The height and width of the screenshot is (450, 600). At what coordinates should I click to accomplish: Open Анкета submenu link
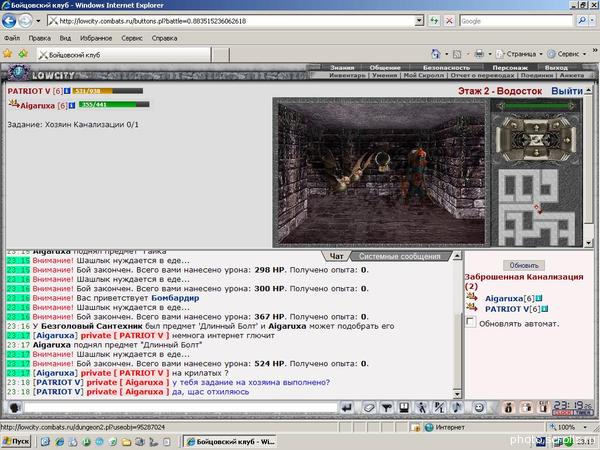tap(572, 75)
